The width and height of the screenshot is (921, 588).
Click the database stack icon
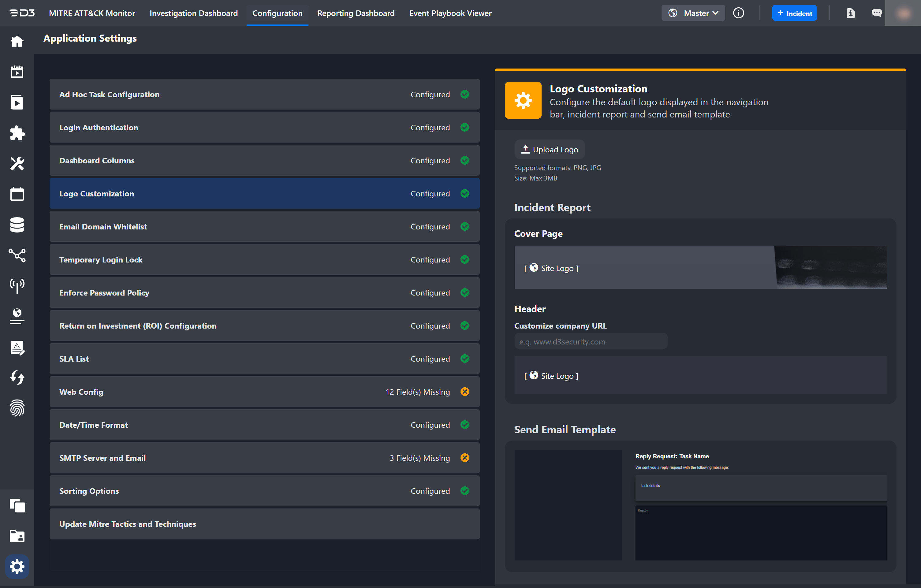(x=17, y=225)
